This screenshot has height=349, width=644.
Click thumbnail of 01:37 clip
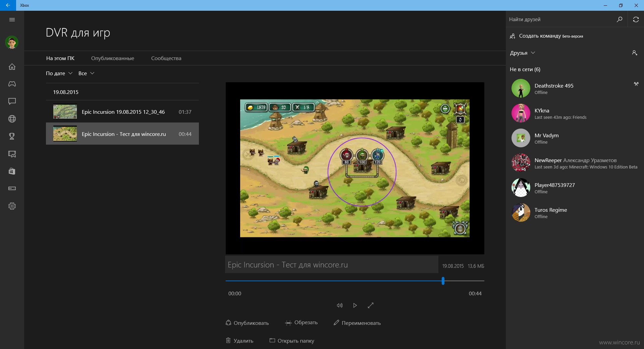click(x=65, y=112)
